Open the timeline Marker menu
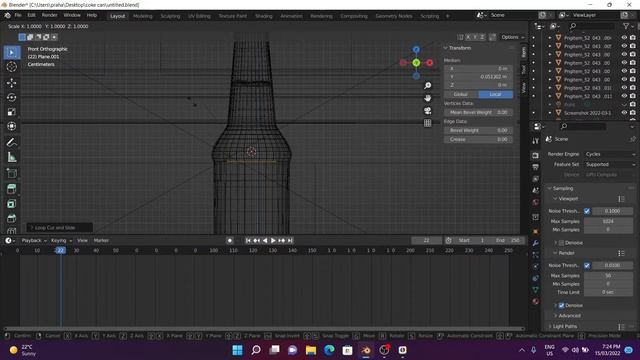The width and height of the screenshot is (640, 360). click(101, 240)
